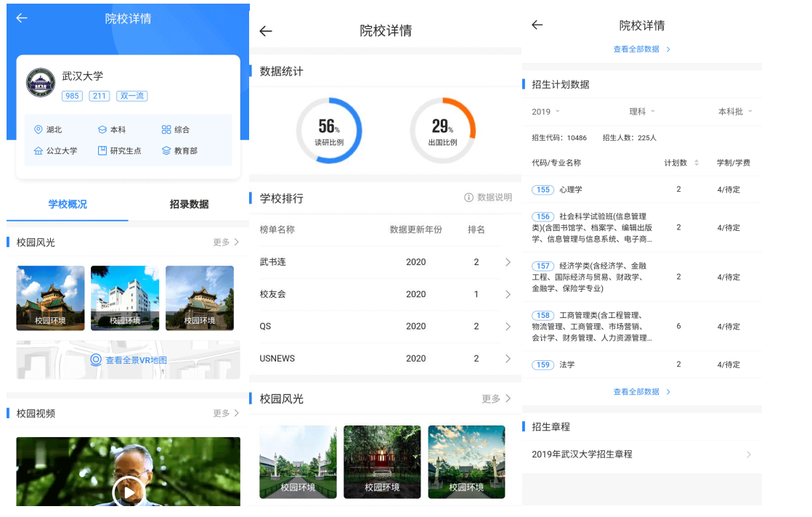
Task: Open third campus photo on left screen
Action: [200, 298]
